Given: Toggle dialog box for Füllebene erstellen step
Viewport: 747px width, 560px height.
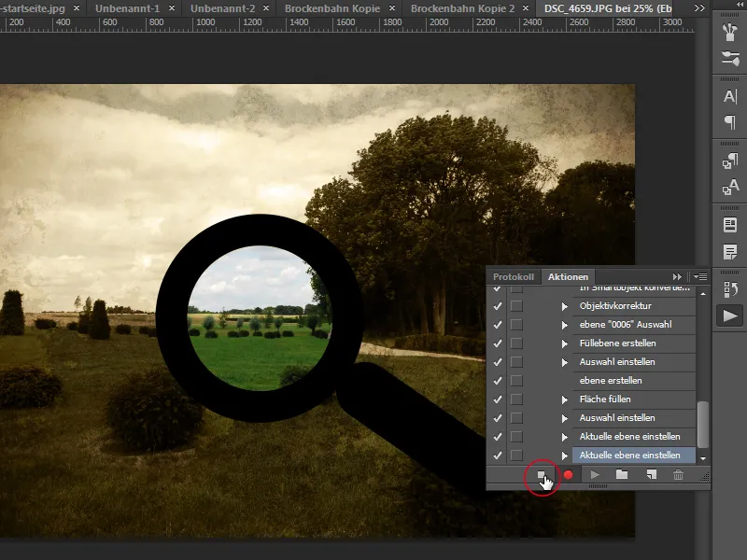Looking at the screenshot, I should 516,343.
